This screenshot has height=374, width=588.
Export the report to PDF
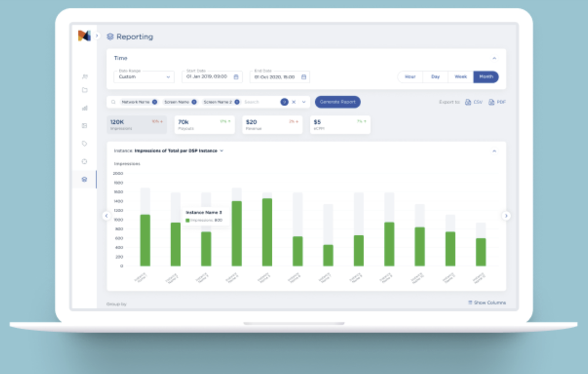[497, 102]
